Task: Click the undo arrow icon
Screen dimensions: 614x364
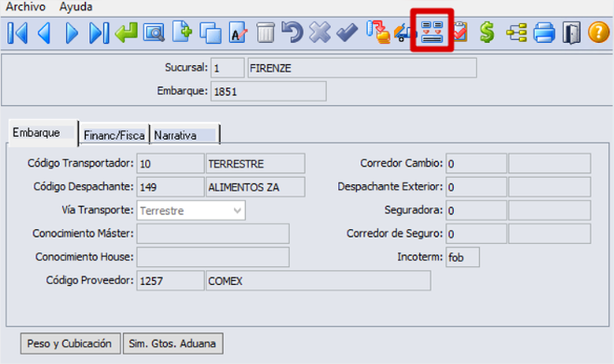Action: click(293, 32)
